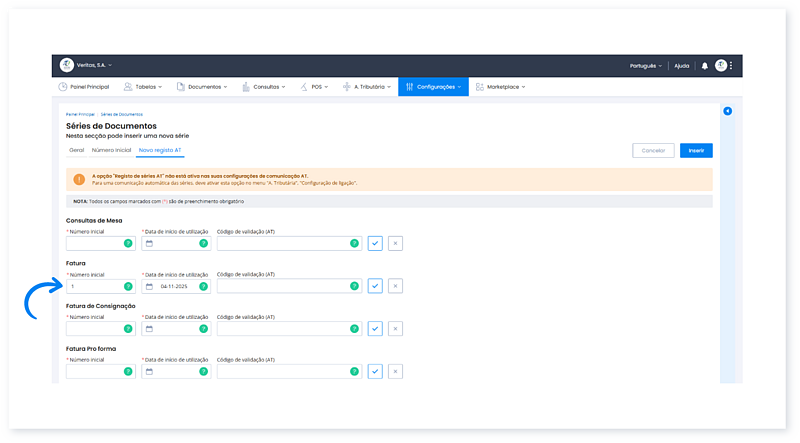Image resolution: width=800 pixels, height=443 pixels.
Task: Click calendar icon in Fatura Pro forma date field
Action: point(149,371)
